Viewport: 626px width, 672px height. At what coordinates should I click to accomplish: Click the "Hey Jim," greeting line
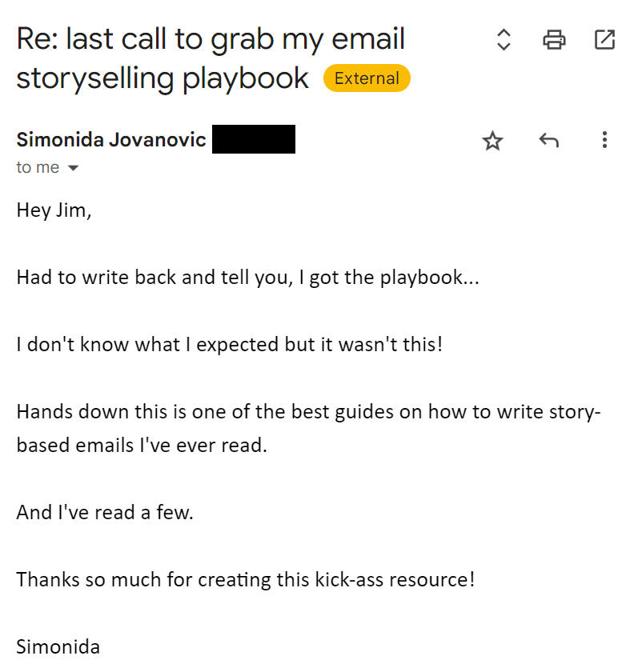tap(54, 211)
